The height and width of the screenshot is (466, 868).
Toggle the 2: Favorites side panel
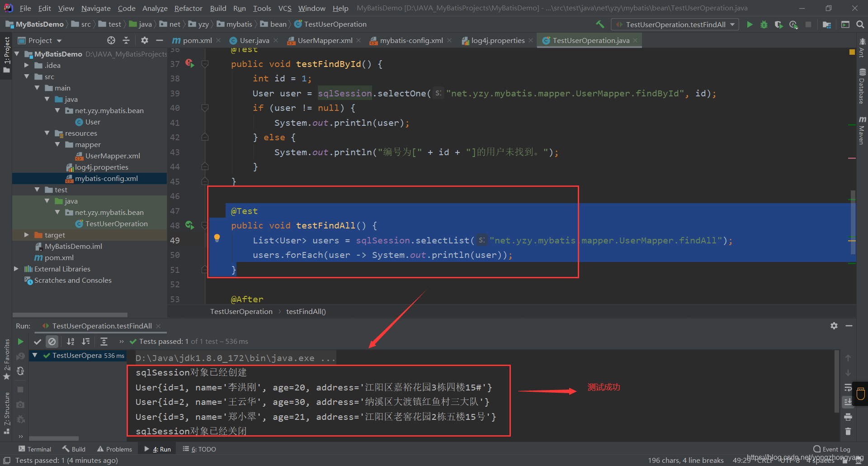[x=6, y=360]
